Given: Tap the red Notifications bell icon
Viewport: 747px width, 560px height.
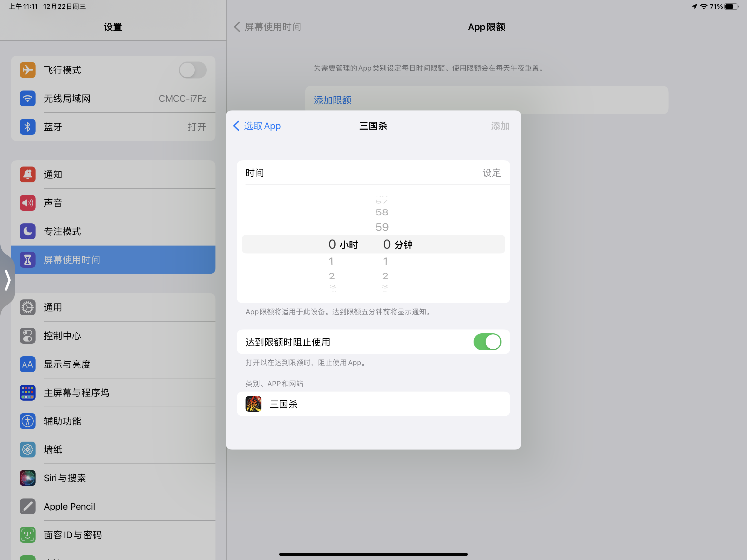Looking at the screenshot, I should point(27,174).
